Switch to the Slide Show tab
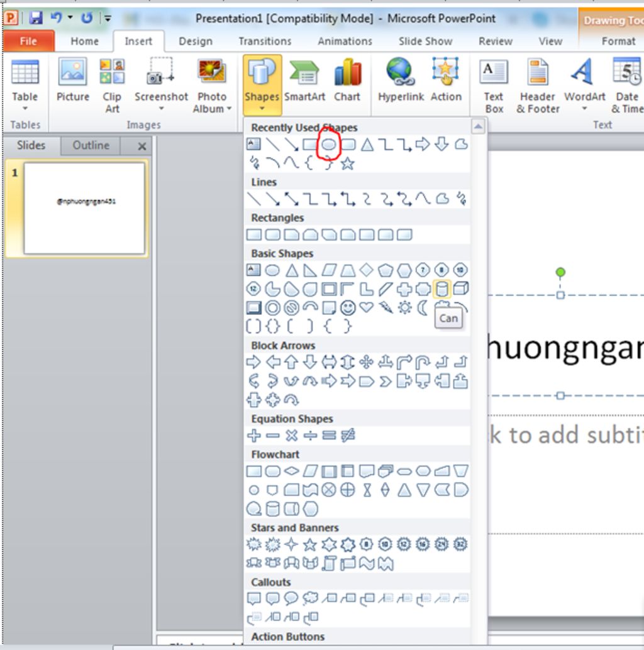 pyautogui.click(x=425, y=41)
